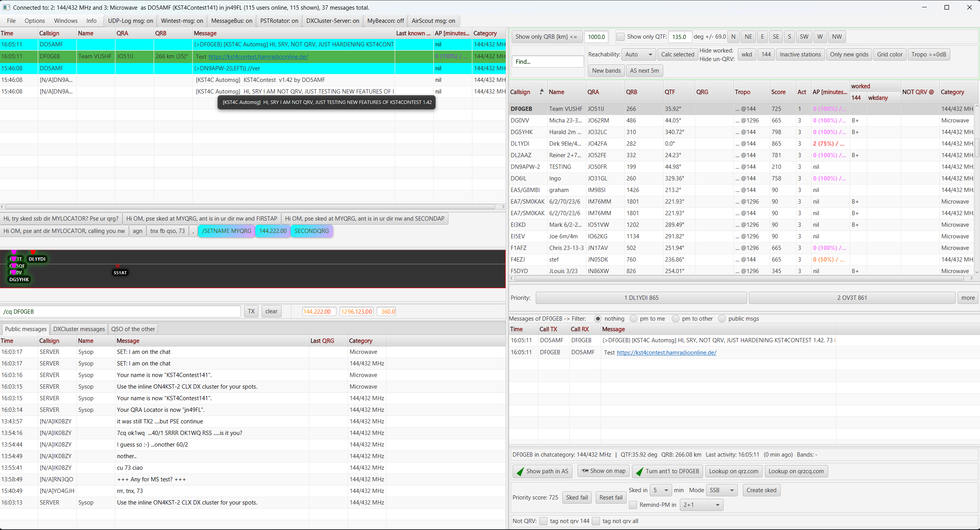
Task: Open the Options menu
Action: point(35,21)
